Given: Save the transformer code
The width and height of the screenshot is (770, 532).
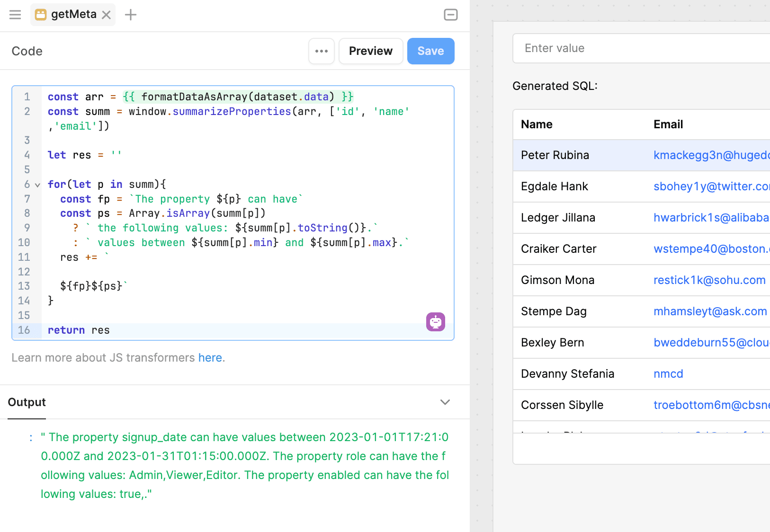Looking at the screenshot, I should (x=430, y=51).
